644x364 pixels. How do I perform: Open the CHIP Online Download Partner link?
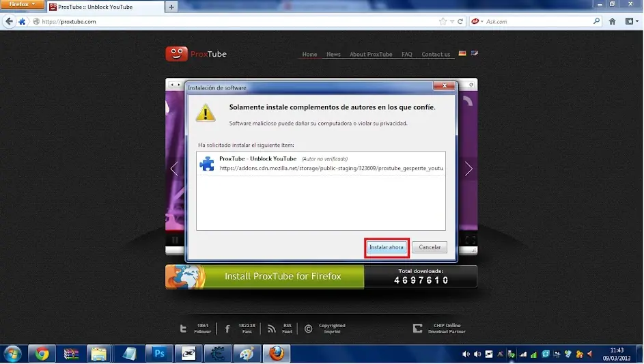[447, 328]
